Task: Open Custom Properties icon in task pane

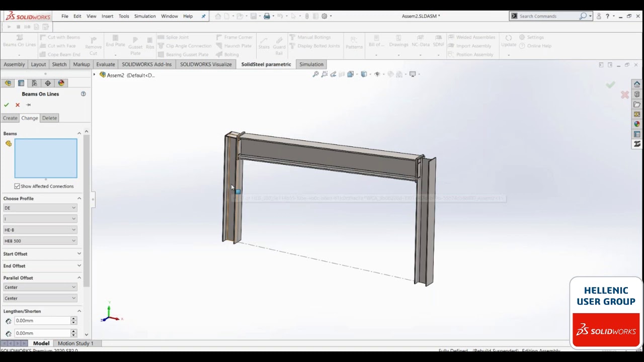Action: pyautogui.click(x=637, y=134)
